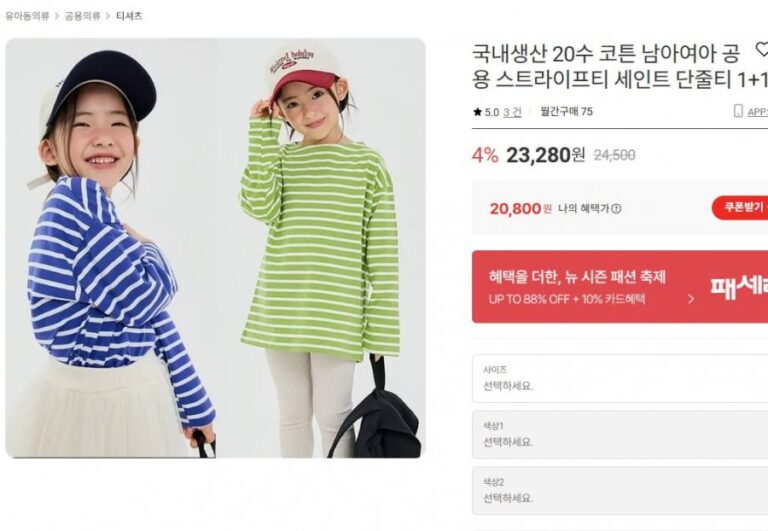The image size is (768, 531).
Task: Click the product title text
Action: tap(620, 66)
